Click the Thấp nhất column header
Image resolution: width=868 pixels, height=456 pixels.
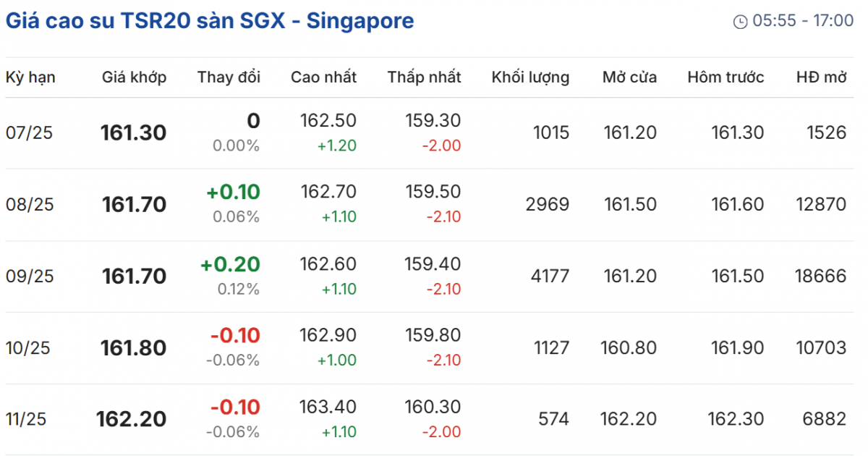click(424, 77)
